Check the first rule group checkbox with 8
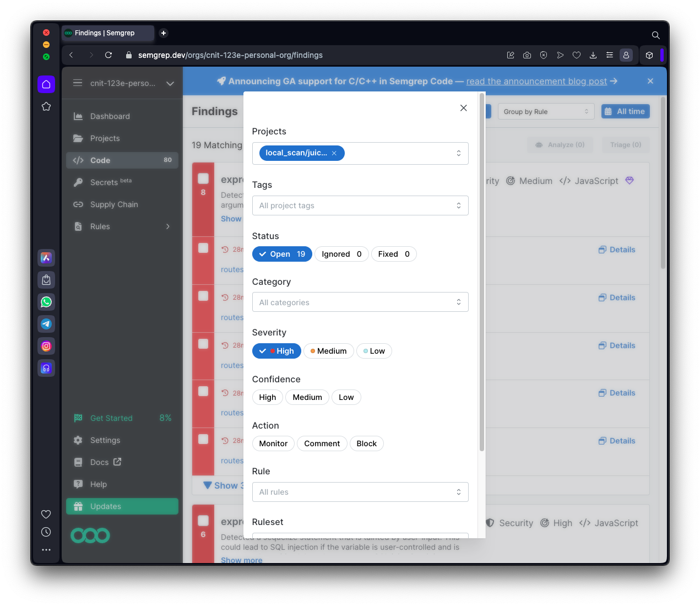Viewport: 700px width, 606px height. point(203,178)
